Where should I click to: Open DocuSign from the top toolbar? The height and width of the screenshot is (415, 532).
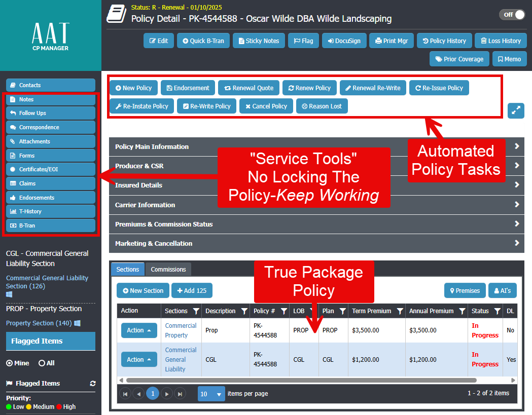click(342, 41)
